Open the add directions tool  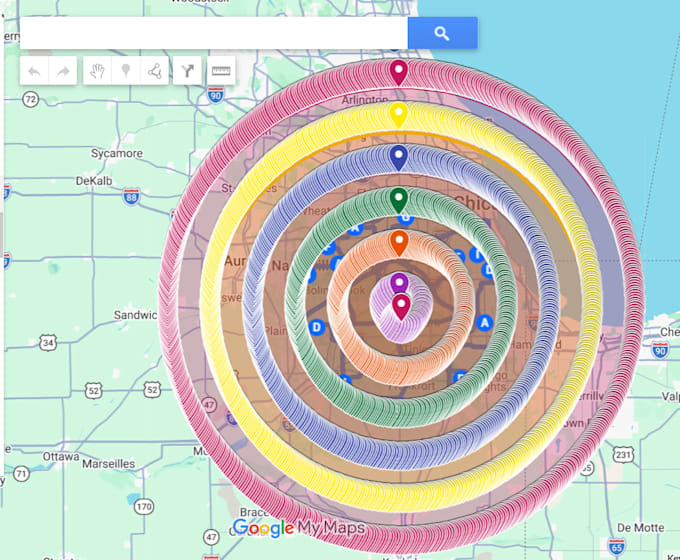(x=187, y=71)
